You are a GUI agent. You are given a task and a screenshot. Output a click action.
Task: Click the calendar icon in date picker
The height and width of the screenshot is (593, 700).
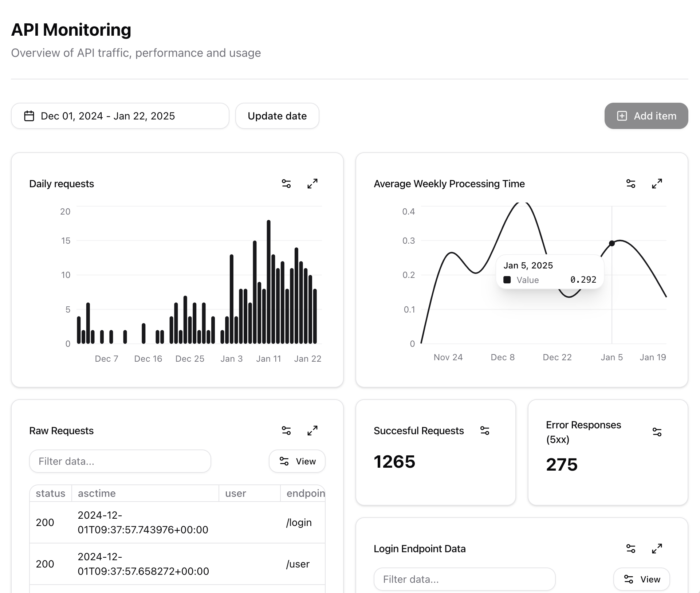[x=29, y=116]
